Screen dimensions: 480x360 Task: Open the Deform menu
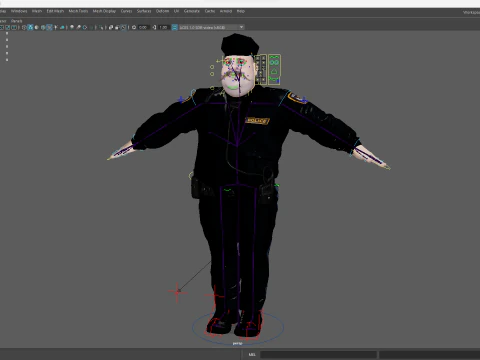[x=162, y=11]
